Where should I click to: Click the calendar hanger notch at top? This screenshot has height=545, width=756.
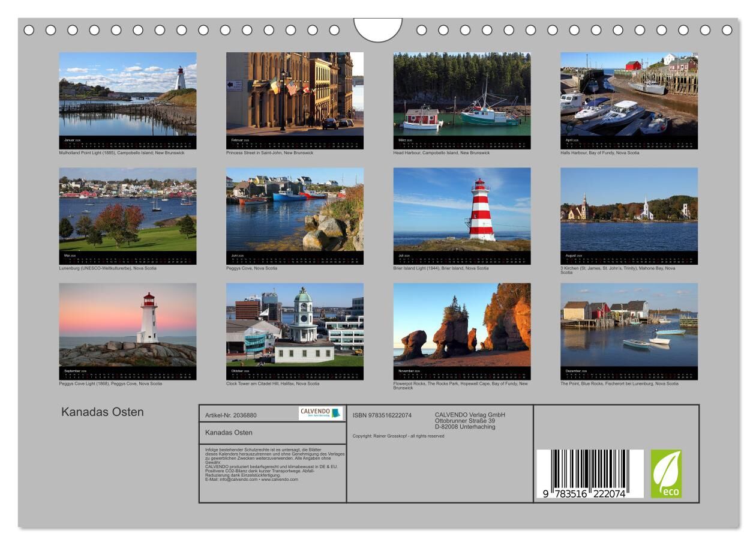tap(378, 29)
